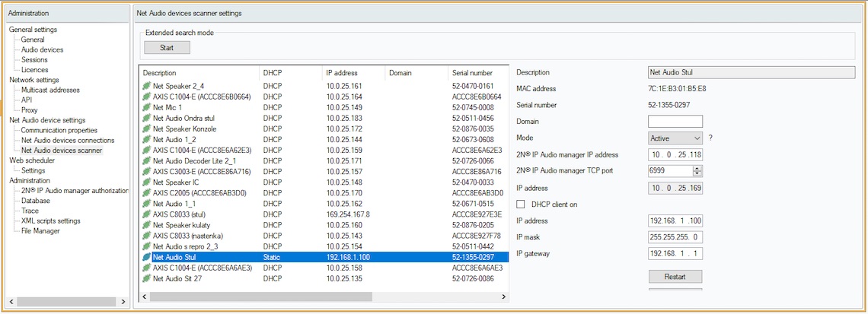Click the icon beside AXIS C1004-E (ACCC8E6A6AE3)
This screenshot has height=314, width=868.
(147, 268)
